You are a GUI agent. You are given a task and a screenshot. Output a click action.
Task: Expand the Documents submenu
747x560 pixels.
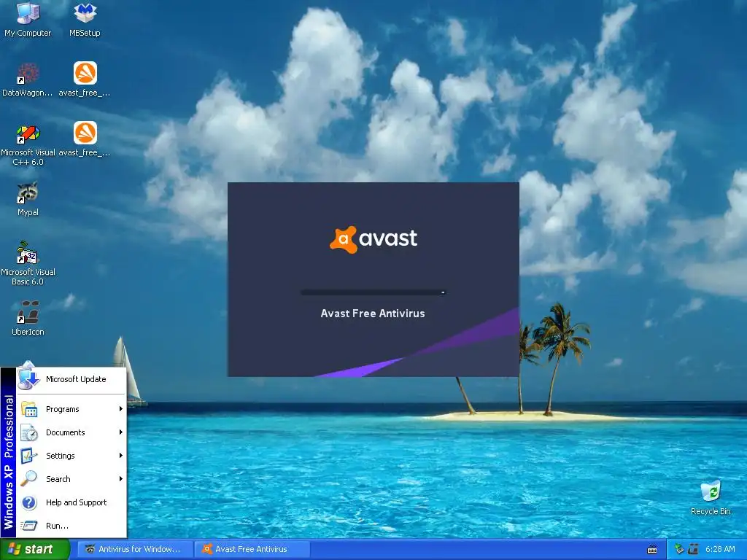pos(72,432)
